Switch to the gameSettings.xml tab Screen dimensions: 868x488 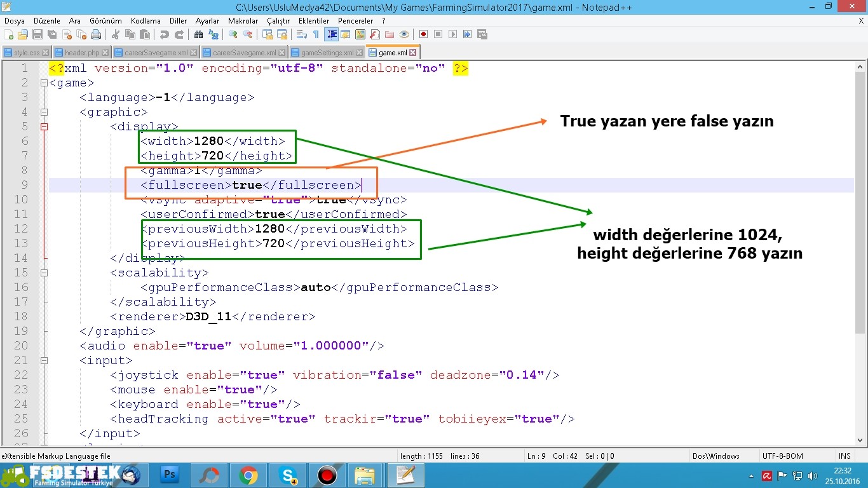point(327,53)
